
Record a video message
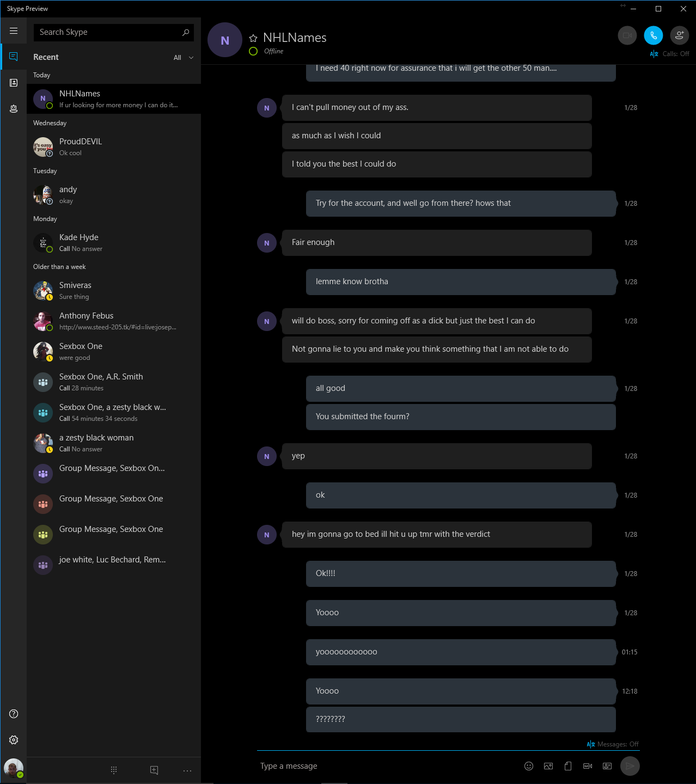pyautogui.click(x=588, y=766)
